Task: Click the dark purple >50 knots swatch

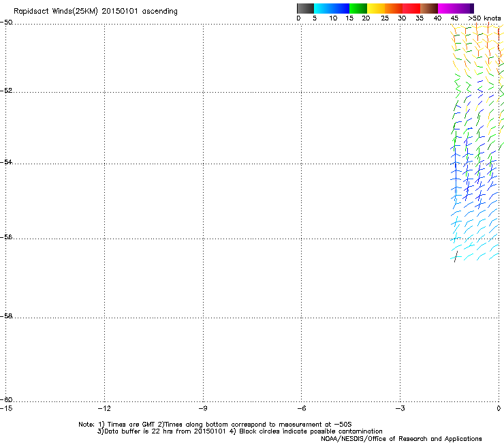Action: 471,8
